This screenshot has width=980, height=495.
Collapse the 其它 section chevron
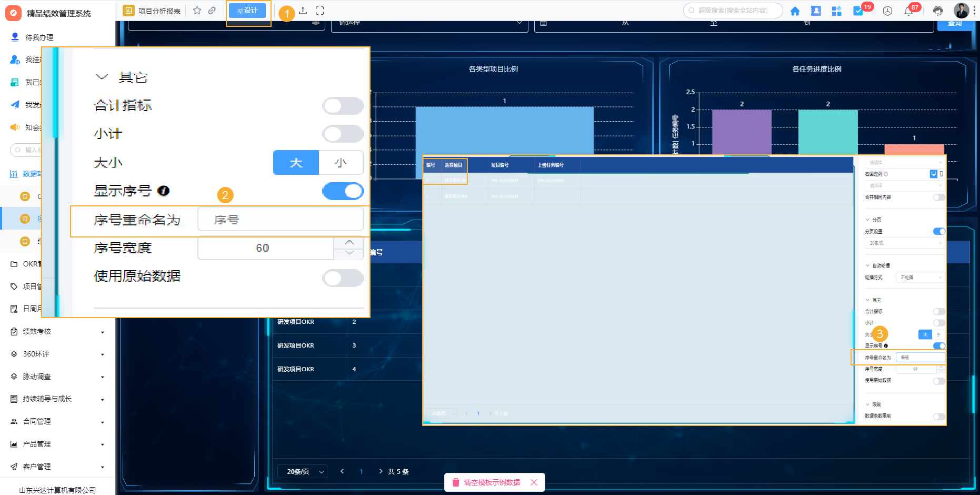pyautogui.click(x=102, y=77)
